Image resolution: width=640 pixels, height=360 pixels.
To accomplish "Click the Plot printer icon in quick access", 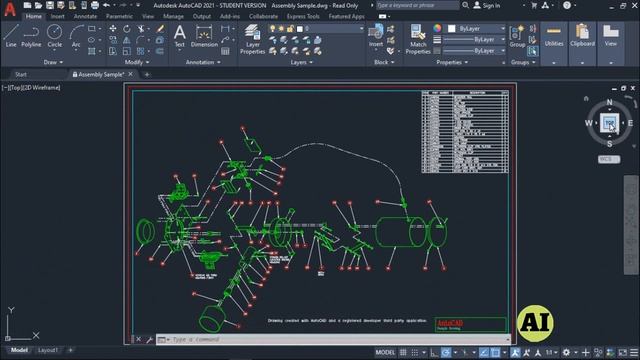I will point(95,5).
